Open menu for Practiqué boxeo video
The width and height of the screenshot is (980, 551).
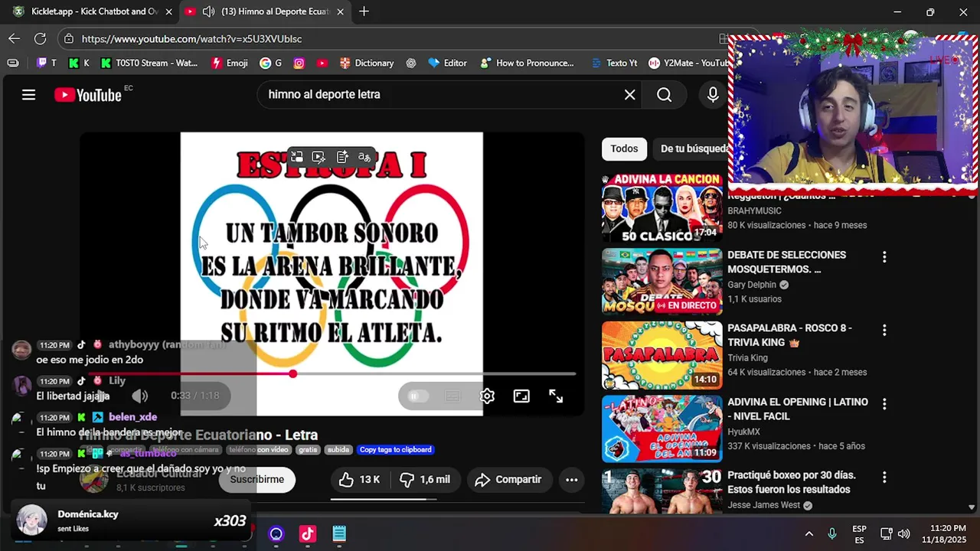tap(884, 478)
